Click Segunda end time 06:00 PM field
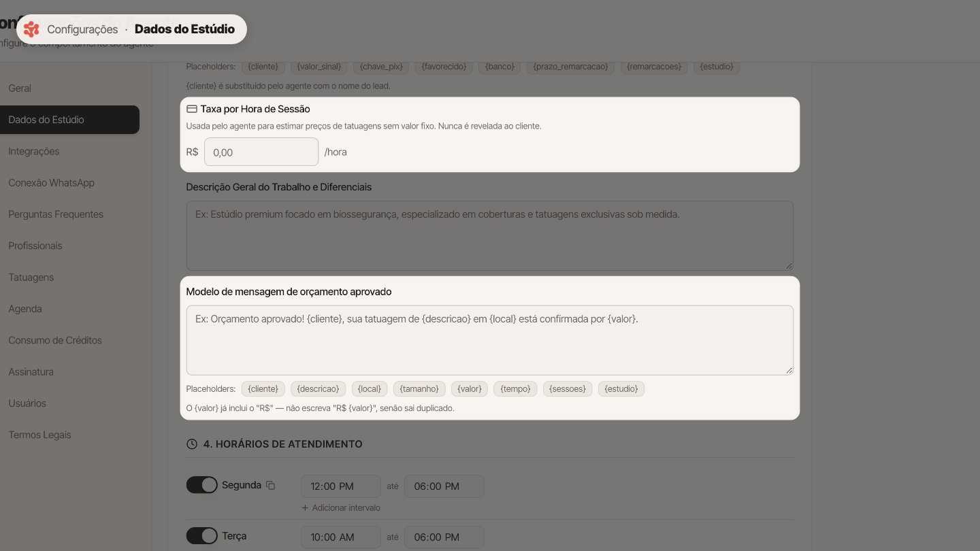 (444, 486)
